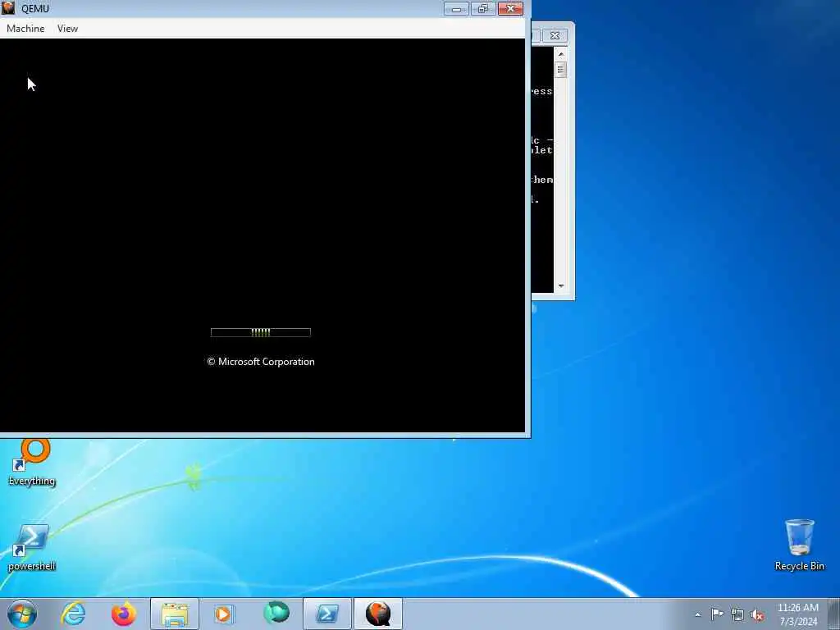Click the green round taskbar app icon

pyautogui.click(x=276, y=614)
